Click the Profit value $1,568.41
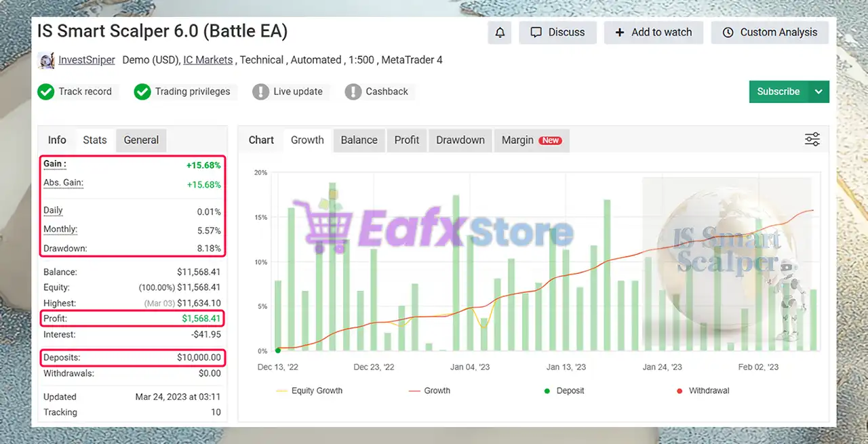Screen dimensions: 868x444 (x=201, y=319)
